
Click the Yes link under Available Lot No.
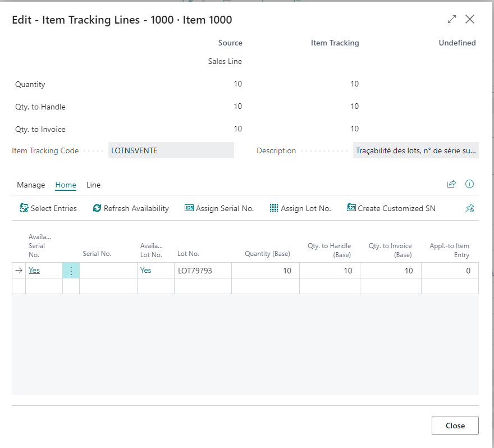click(146, 270)
